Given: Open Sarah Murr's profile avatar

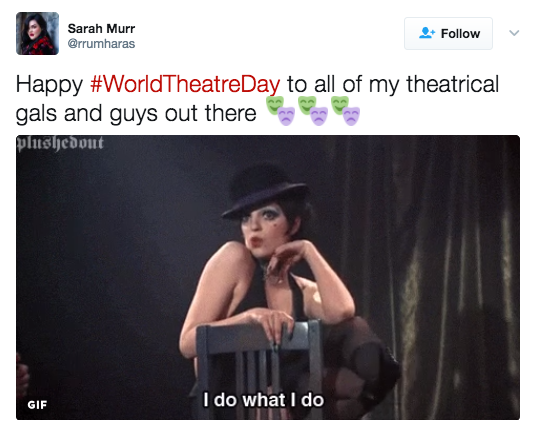Looking at the screenshot, I should pos(38,33).
